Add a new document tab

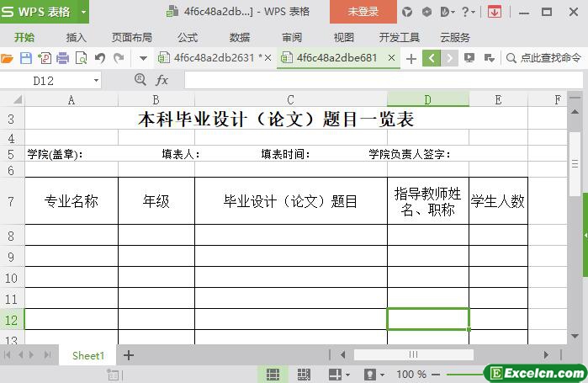[411, 59]
